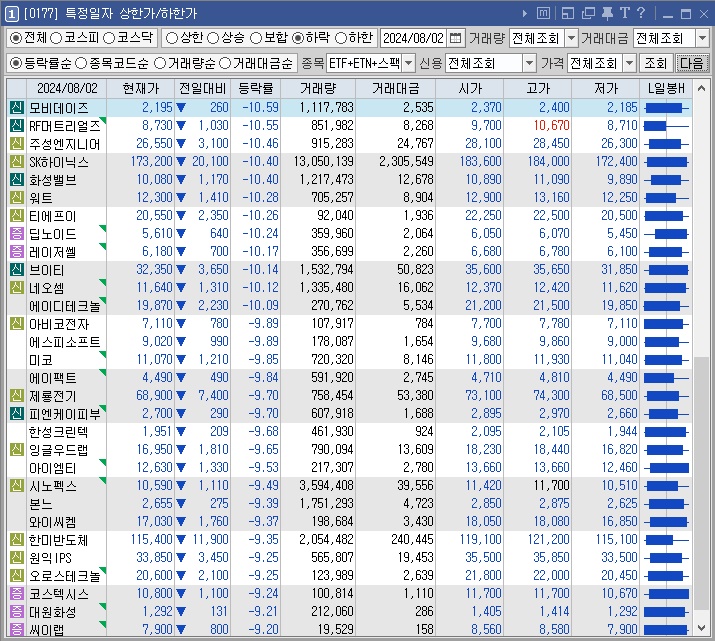Click the 신 badge icon beside 한미반도체
The image size is (715, 641).
17,539
